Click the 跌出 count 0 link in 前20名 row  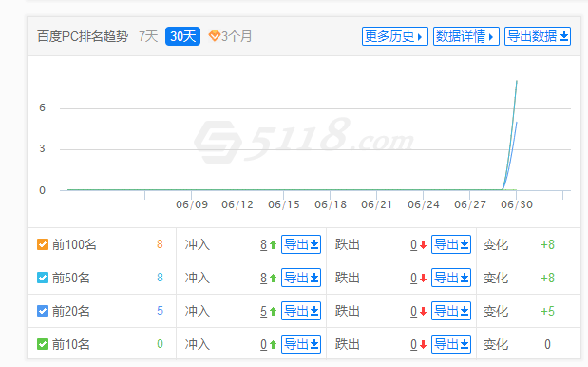click(413, 312)
